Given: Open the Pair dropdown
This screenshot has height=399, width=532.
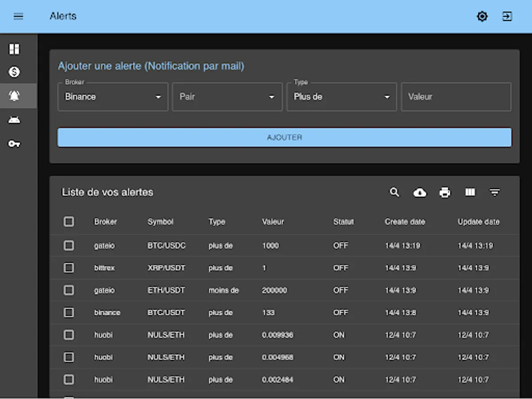Looking at the screenshot, I should tap(227, 97).
